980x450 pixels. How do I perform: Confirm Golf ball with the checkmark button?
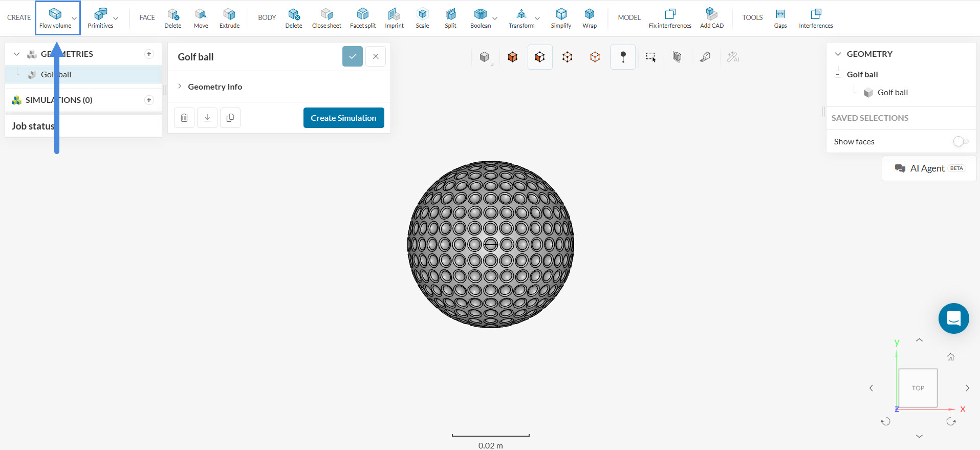[352, 56]
